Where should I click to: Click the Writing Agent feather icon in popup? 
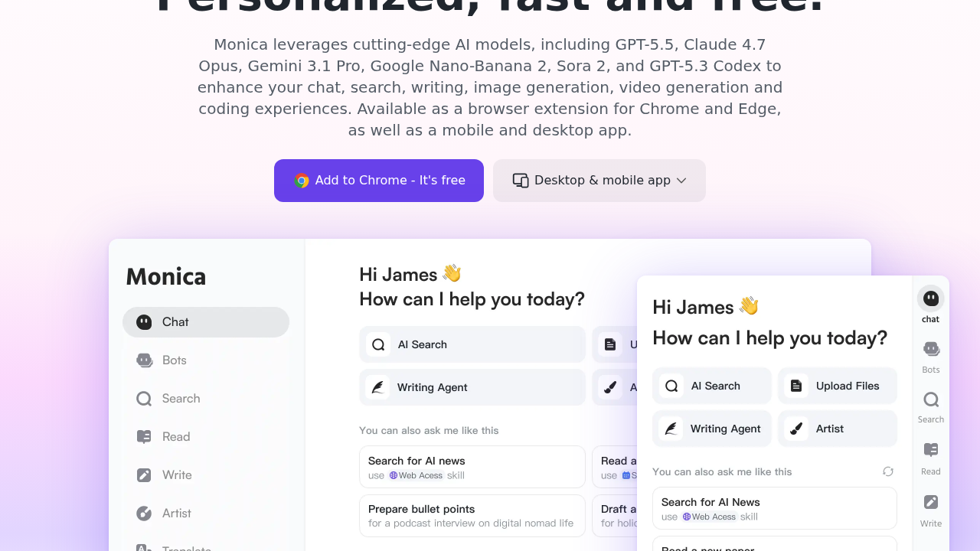(671, 429)
